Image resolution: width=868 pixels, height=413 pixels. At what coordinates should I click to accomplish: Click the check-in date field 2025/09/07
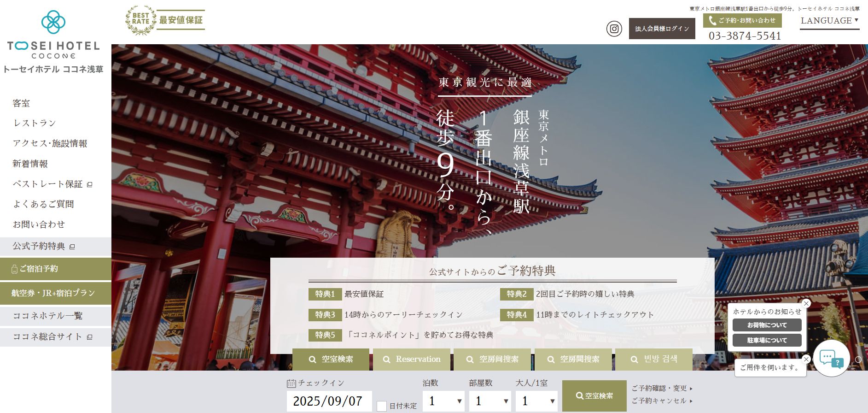pyautogui.click(x=329, y=401)
